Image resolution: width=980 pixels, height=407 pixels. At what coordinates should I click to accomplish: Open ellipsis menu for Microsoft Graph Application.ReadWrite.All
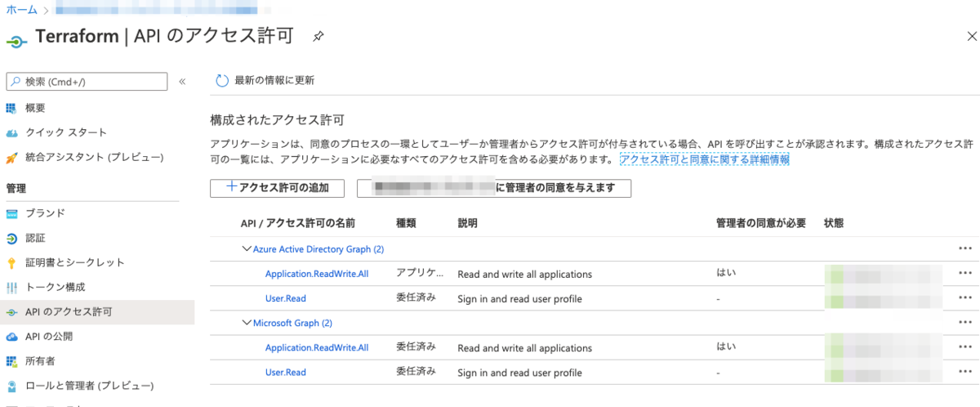(x=964, y=347)
